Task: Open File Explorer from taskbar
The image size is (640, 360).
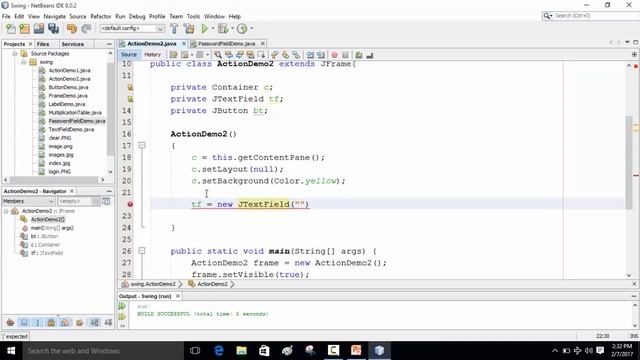Action: tap(241, 351)
